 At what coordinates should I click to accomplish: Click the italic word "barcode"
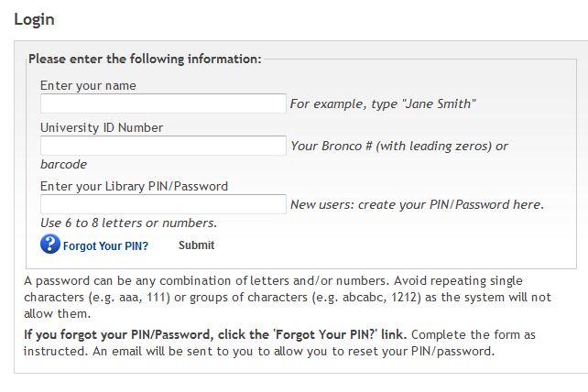pos(63,164)
